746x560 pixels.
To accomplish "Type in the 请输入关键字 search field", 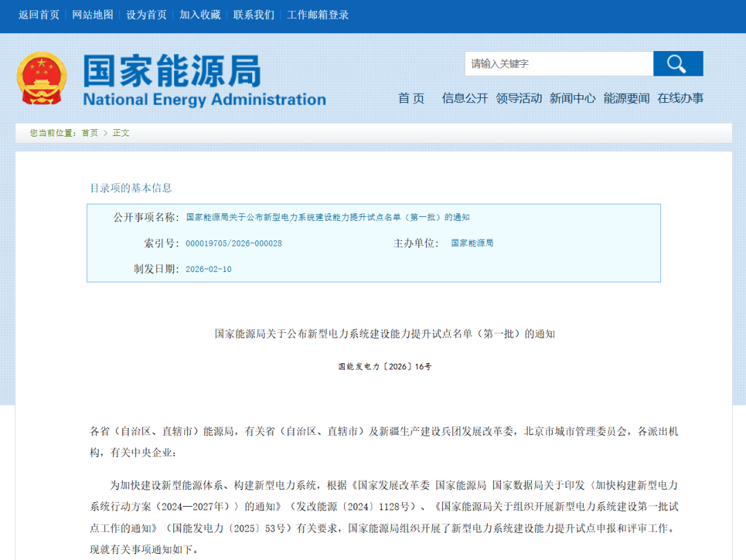I will click(558, 64).
